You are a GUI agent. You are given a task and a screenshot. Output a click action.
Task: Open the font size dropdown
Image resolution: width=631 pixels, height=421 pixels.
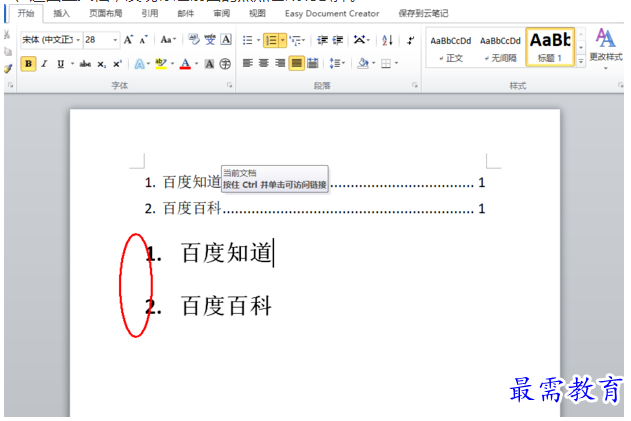115,40
